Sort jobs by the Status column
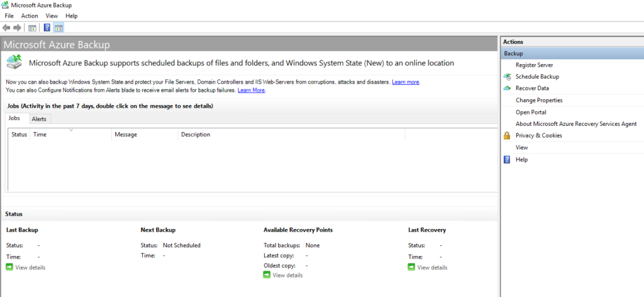This screenshot has height=297, width=644. 19,134
